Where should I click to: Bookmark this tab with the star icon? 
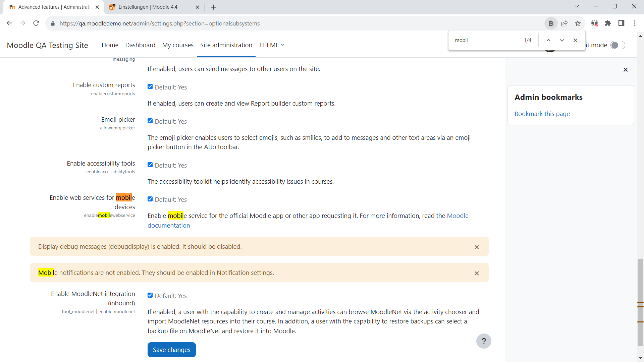click(578, 23)
